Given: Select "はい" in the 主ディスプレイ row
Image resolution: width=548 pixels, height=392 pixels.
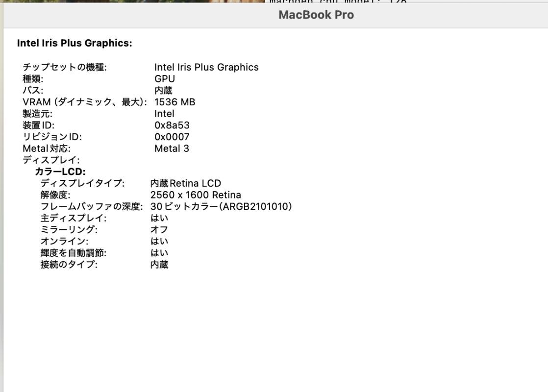Looking at the screenshot, I should (x=159, y=218).
